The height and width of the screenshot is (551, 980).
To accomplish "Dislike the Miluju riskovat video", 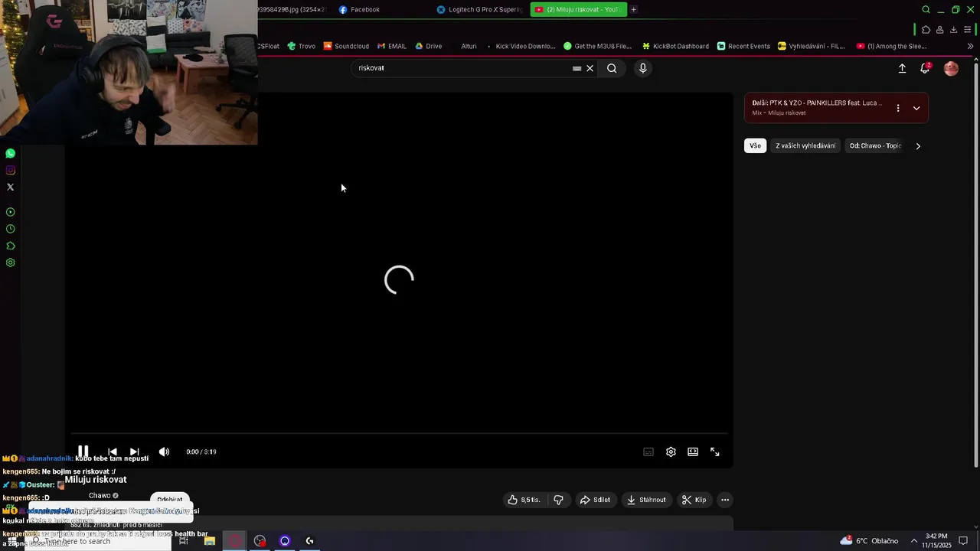I will point(558,500).
